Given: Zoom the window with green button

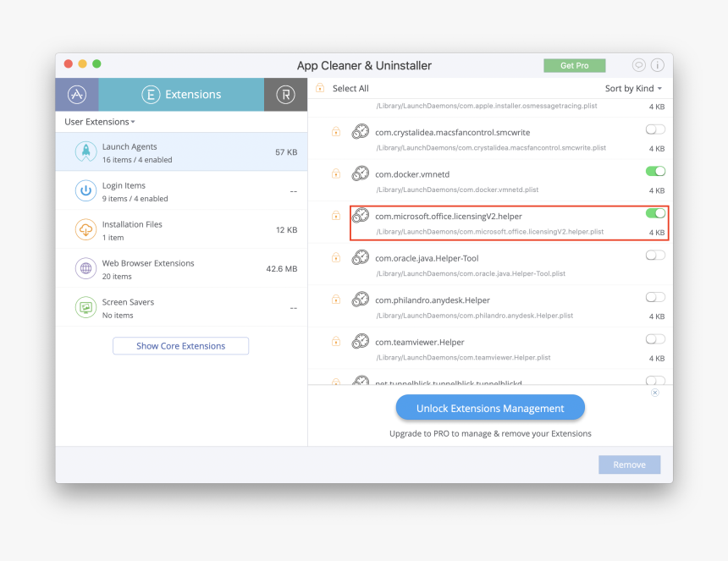Looking at the screenshot, I should [x=97, y=63].
